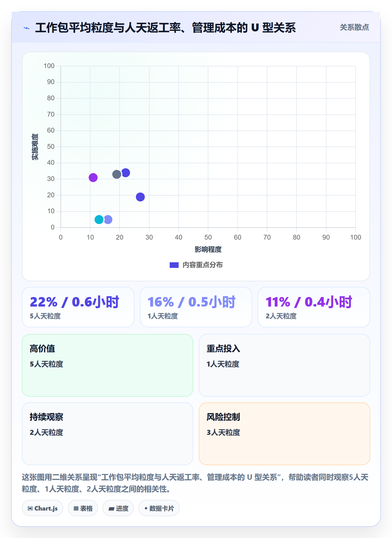Click the light-violet scatter point near x=16
Screen dimensions: 392x538
click(108, 220)
